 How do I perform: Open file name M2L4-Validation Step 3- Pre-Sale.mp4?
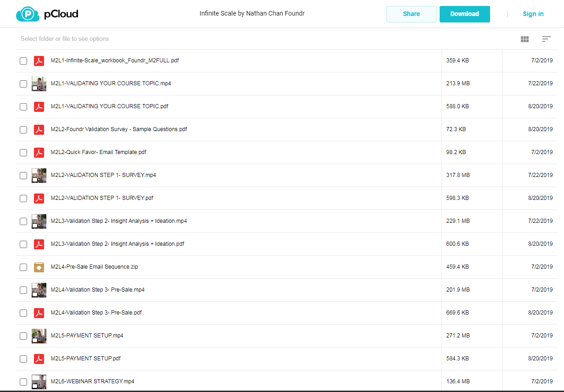tap(98, 290)
